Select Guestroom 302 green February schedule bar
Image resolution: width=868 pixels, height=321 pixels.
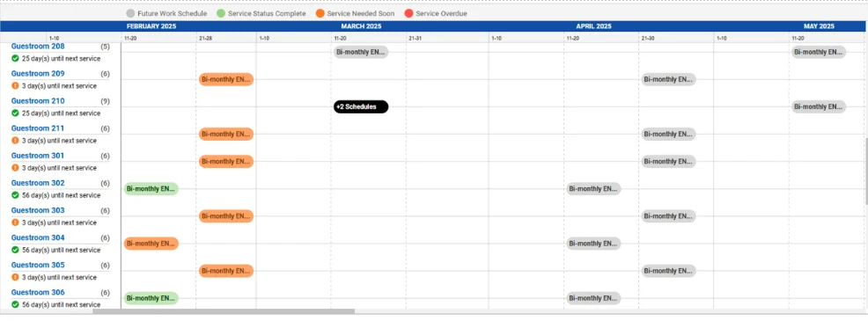pos(151,189)
